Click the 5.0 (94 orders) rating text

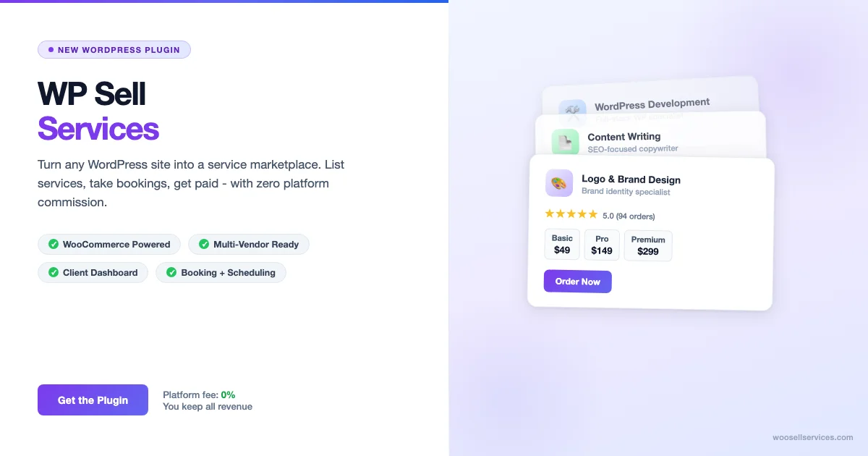point(629,216)
